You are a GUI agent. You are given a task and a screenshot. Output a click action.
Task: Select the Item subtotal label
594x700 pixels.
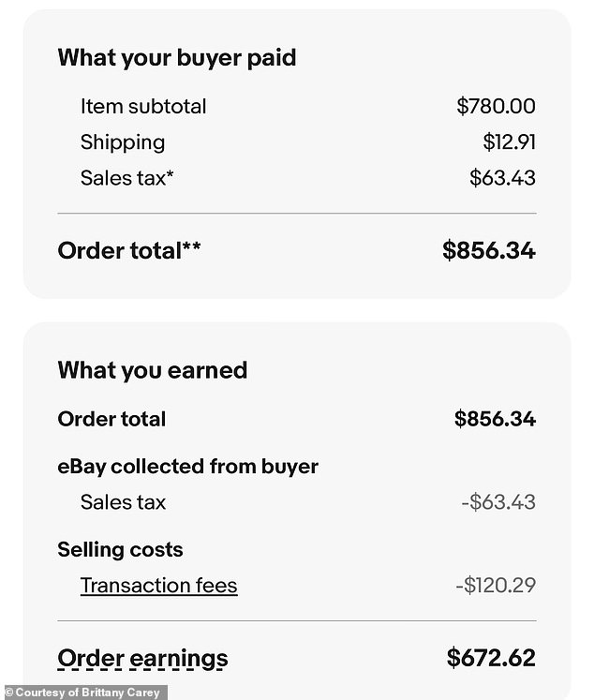[x=143, y=106]
